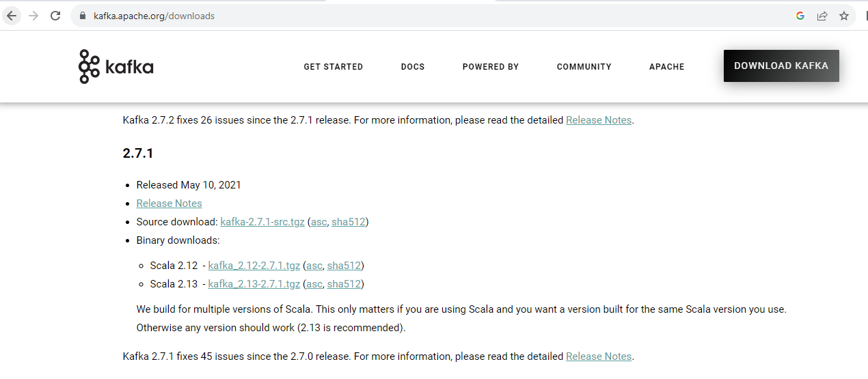Bookmark this page with star icon
The height and width of the screenshot is (379, 868).
tap(844, 16)
